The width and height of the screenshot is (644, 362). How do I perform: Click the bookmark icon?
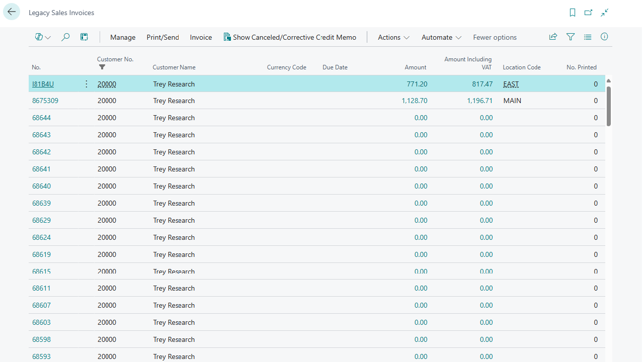click(x=573, y=13)
